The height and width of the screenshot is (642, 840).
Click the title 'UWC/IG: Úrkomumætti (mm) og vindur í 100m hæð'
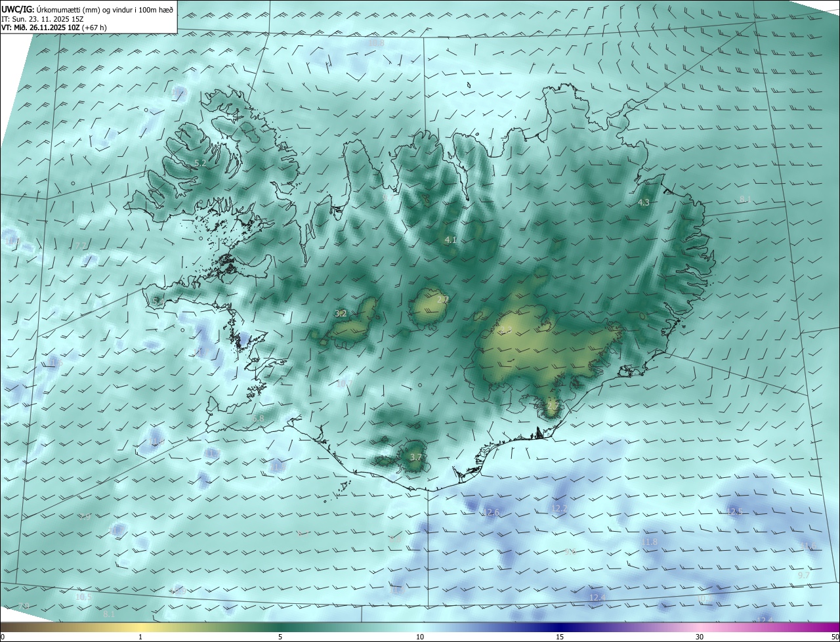pyautogui.click(x=87, y=10)
